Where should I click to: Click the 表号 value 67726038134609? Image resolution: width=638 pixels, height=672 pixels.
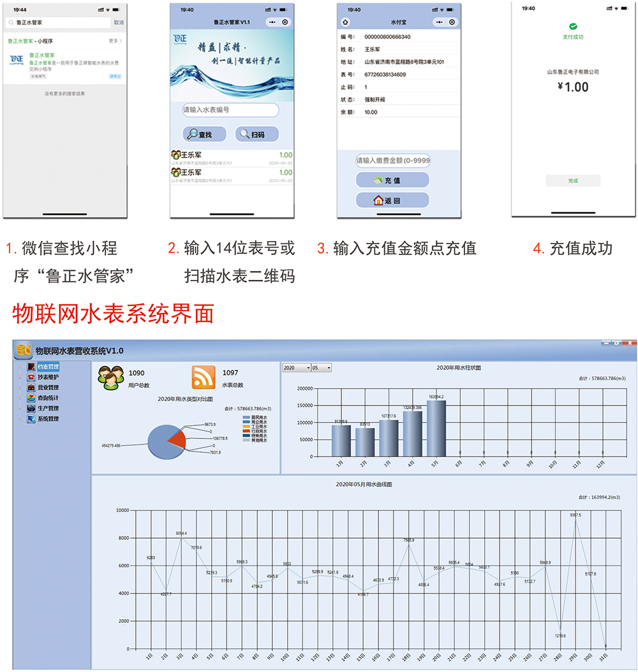point(385,75)
